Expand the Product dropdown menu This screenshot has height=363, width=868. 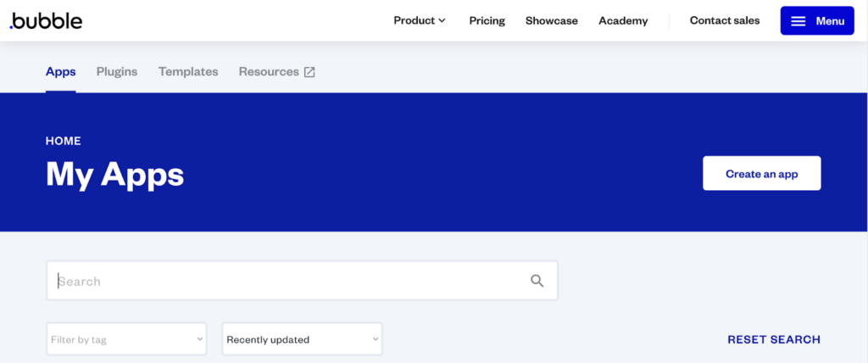click(420, 20)
